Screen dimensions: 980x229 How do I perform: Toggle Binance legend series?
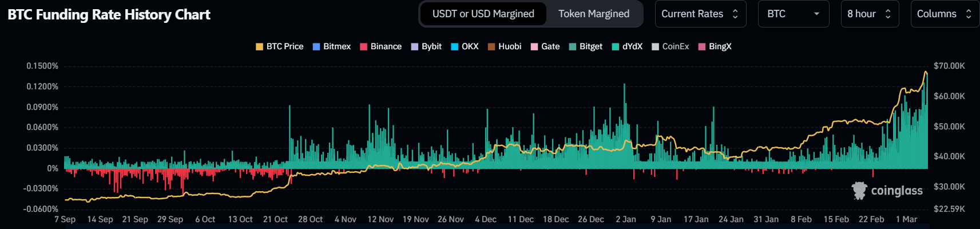tap(380, 46)
